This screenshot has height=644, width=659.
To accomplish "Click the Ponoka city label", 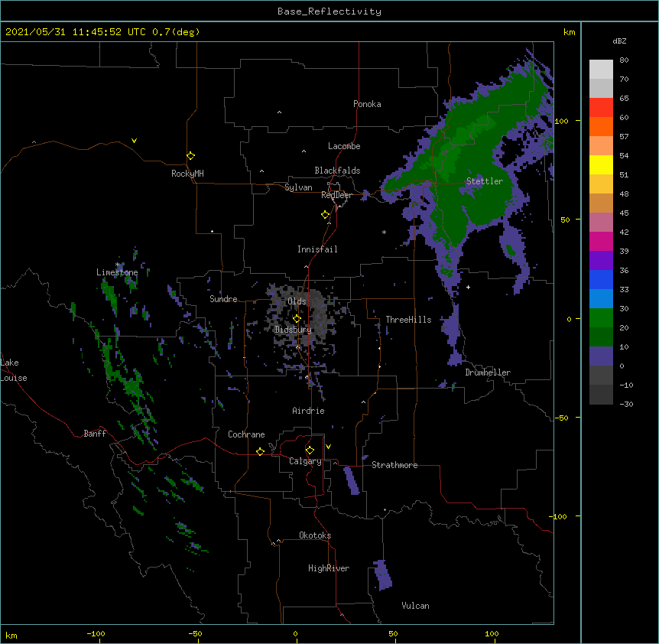I will (367, 104).
